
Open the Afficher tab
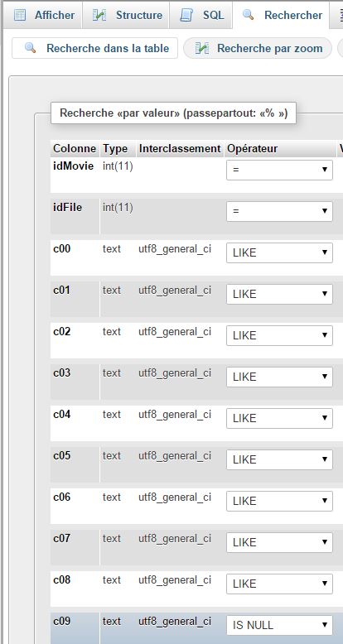pyautogui.click(x=43, y=15)
